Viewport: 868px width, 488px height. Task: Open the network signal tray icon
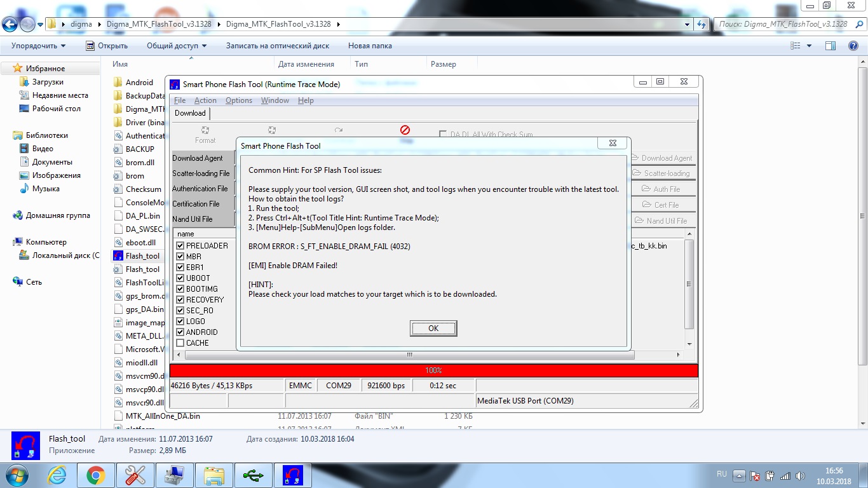[785, 475]
